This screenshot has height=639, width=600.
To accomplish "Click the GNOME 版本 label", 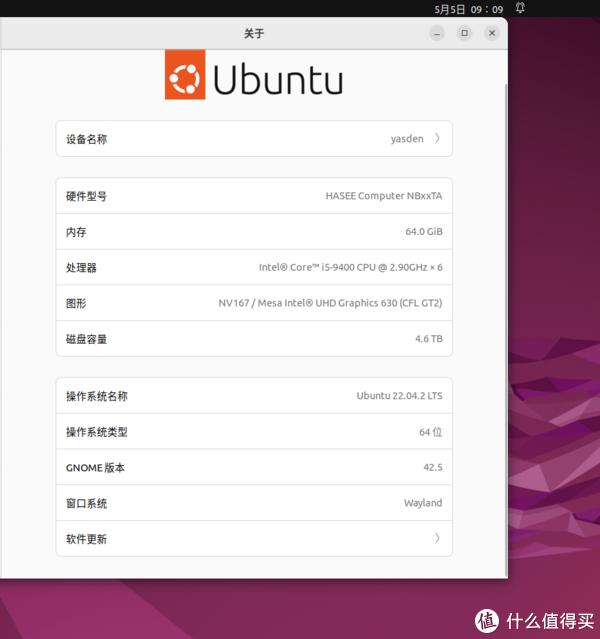I will [x=95, y=468].
